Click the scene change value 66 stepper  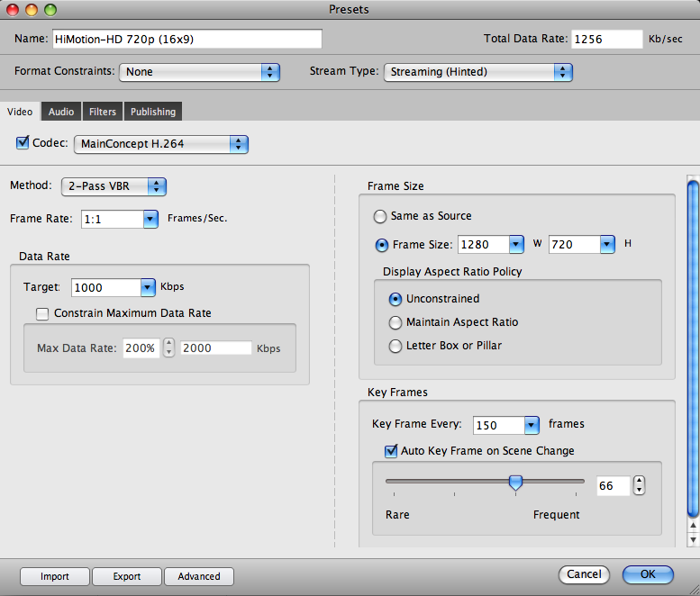click(x=640, y=485)
